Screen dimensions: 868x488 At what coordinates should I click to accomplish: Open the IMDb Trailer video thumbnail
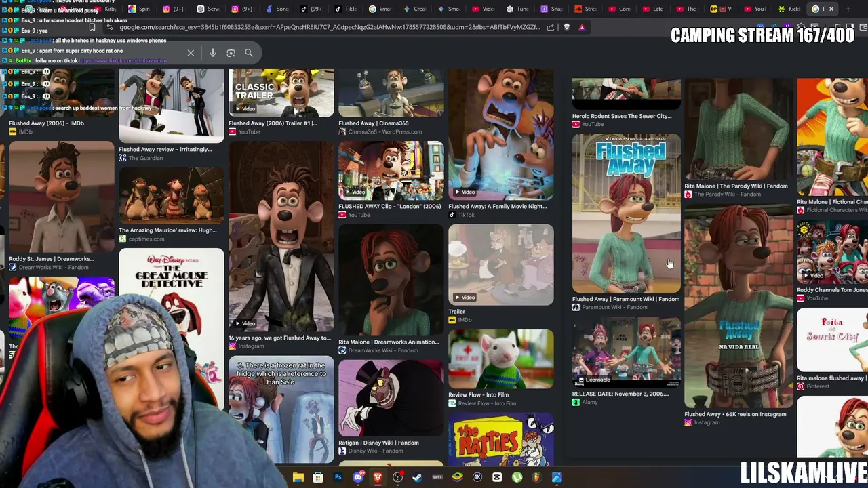pos(501,264)
